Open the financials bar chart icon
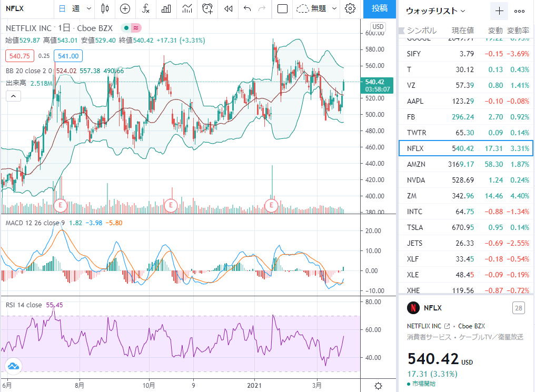Screen dimensions: 535x392 point(166,8)
